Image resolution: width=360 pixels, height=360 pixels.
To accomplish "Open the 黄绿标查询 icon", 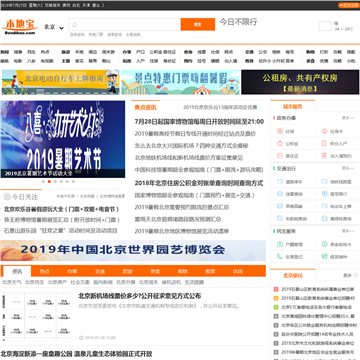I will click(x=324, y=219).
